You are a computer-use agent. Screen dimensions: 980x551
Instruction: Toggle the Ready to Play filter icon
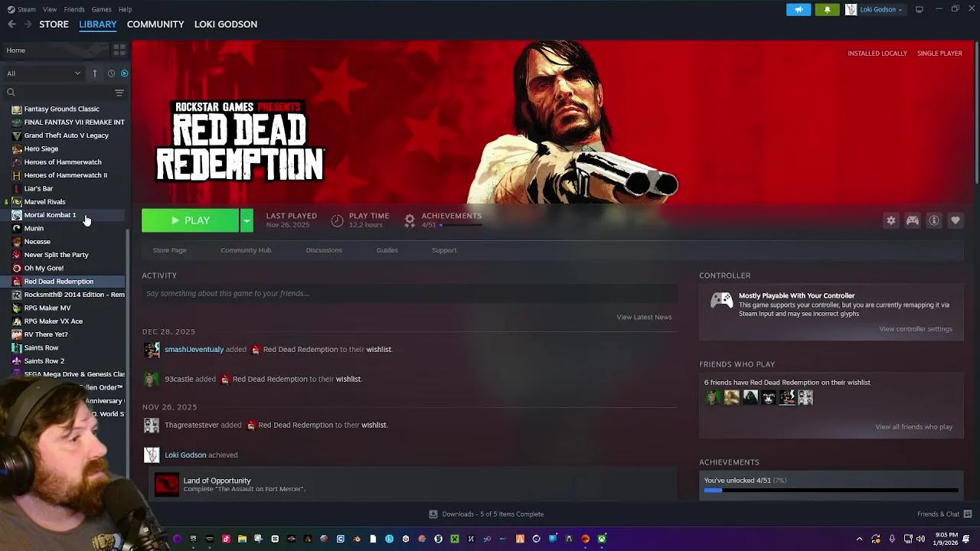(124, 73)
